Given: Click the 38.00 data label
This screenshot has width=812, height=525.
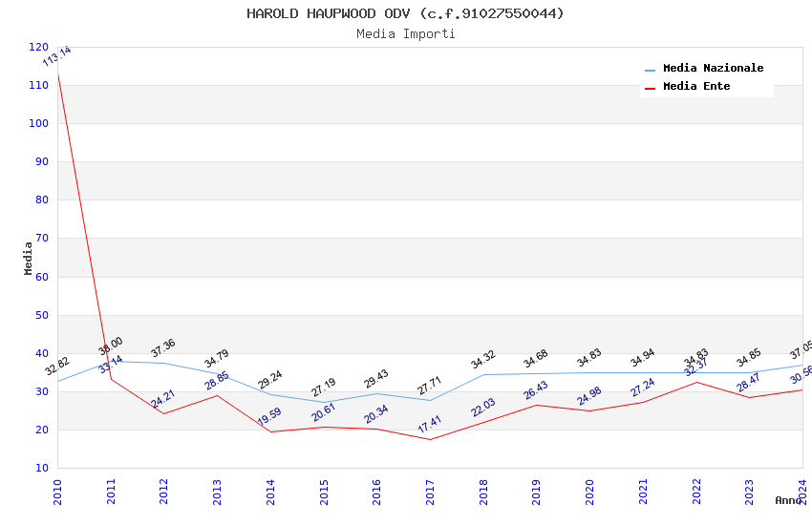Looking at the screenshot, I should point(110,346).
